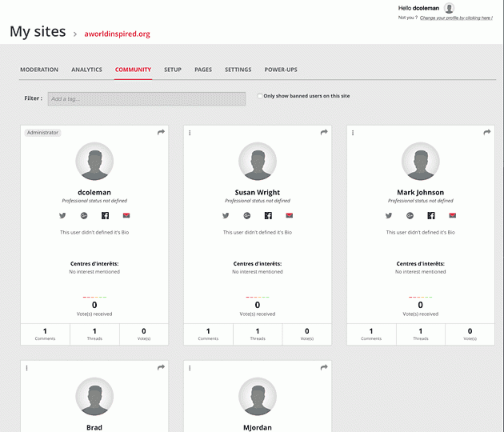Click the share arrow on MJordan's card
504x432 pixels.
(x=324, y=367)
